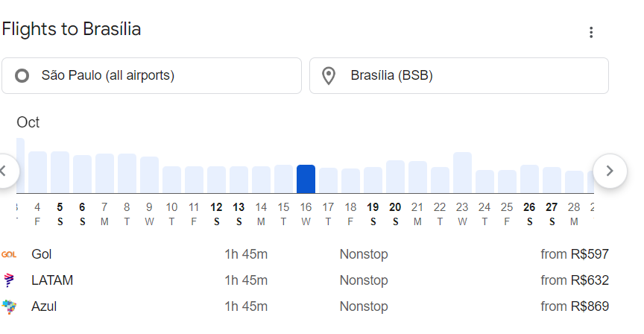Open Gol flights from R$597
Screen dimensions: 644x334
(x=305, y=254)
